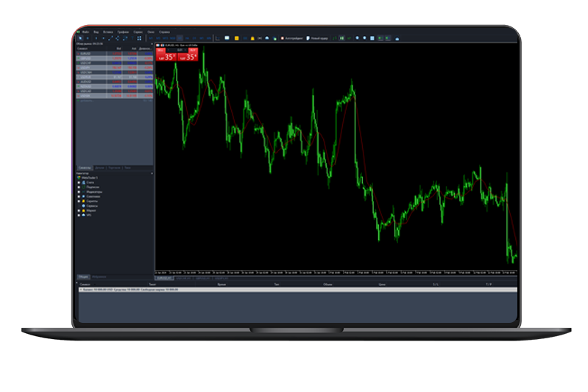Select EURUSD row in Market Watch

coord(85,54)
